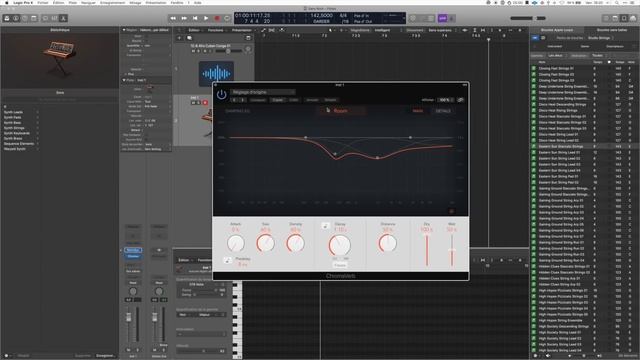Screen dimensions: 640x360
Task: Adjust the Dry slider in ChromaVerb
Action: point(427,250)
